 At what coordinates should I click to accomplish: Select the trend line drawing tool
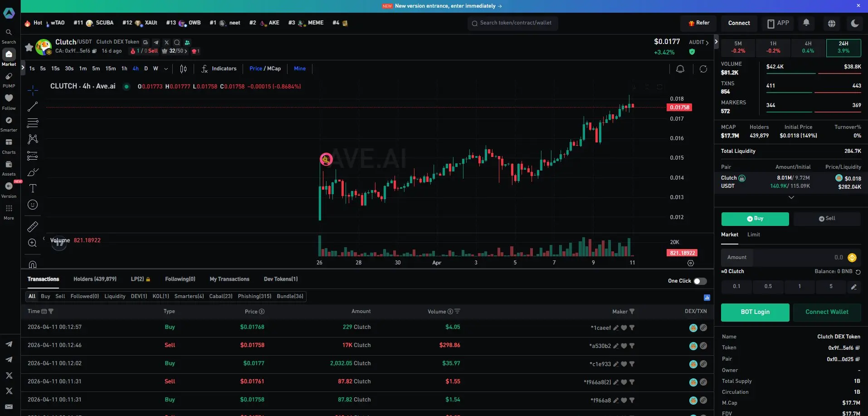[33, 107]
